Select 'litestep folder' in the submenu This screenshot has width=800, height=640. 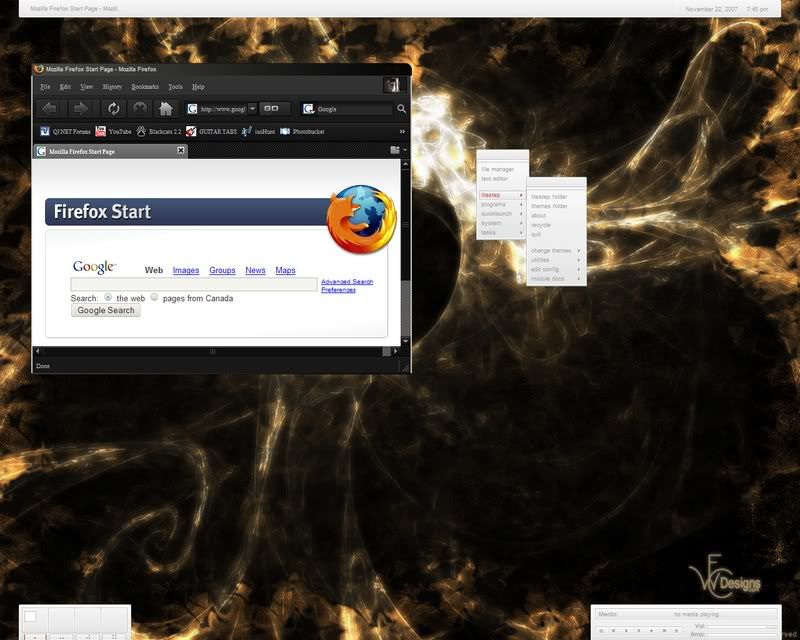pos(549,196)
